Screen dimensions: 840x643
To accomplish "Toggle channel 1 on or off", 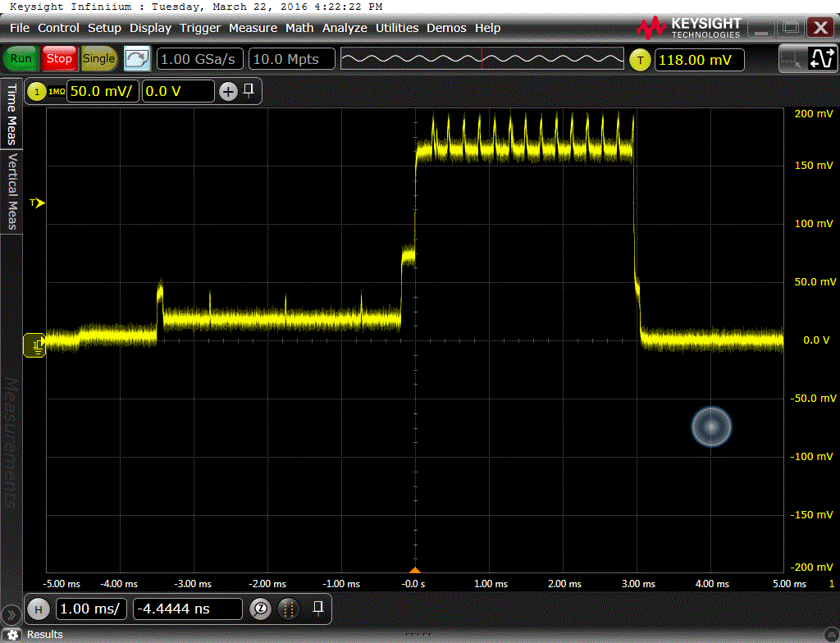I will pyautogui.click(x=36, y=91).
